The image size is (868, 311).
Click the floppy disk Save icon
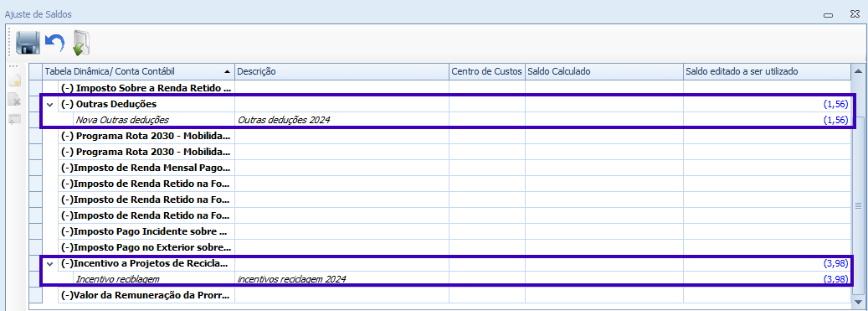(x=28, y=43)
